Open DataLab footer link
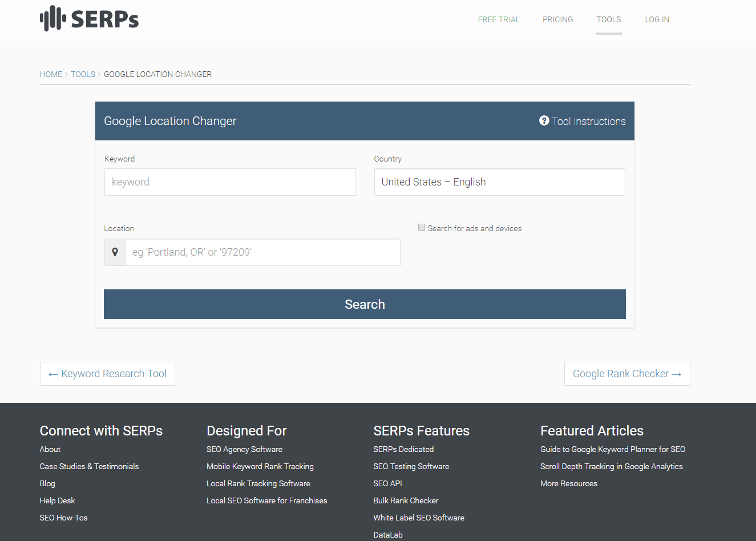This screenshot has width=756, height=541. point(388,535)
